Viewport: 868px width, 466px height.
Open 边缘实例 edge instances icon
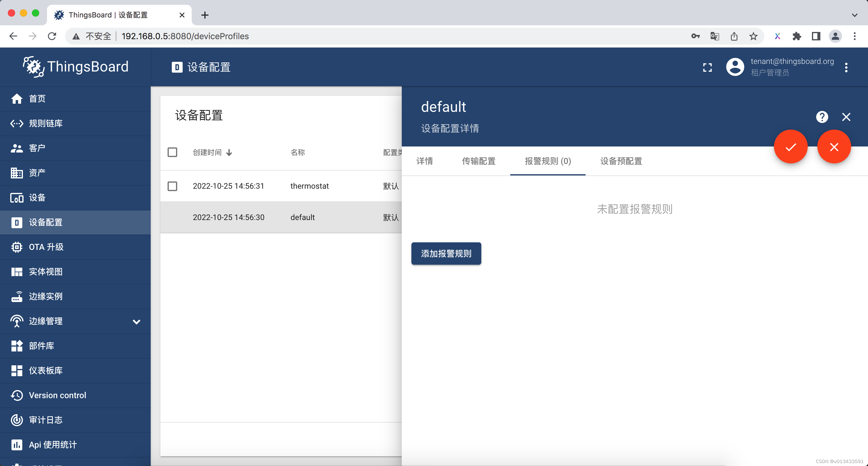tap(17, 297)
